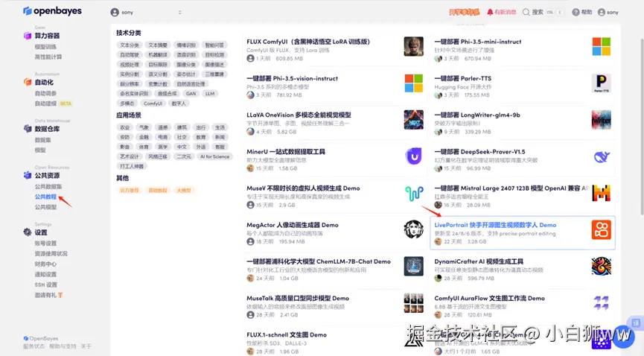The image size is (644, 356).
Task: Open 高性能计算 in the sidebar
Action: 48,57
